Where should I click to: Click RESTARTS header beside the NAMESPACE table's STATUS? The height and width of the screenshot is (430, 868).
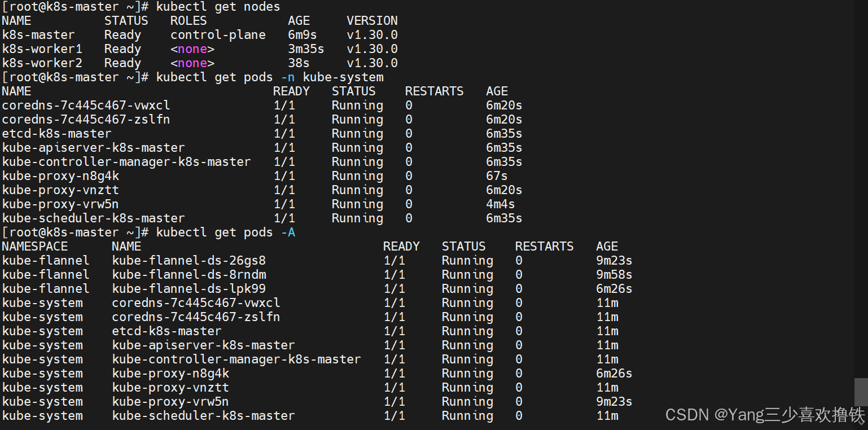(x=544, y=247)
